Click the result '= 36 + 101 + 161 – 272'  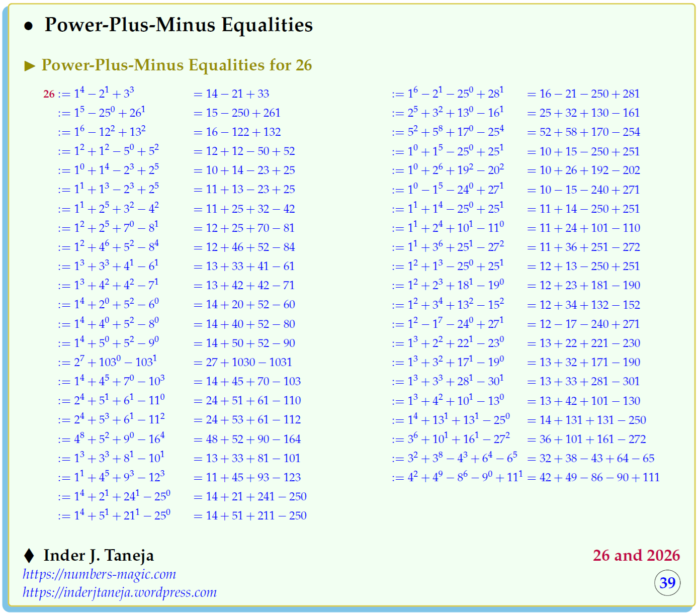586,439
